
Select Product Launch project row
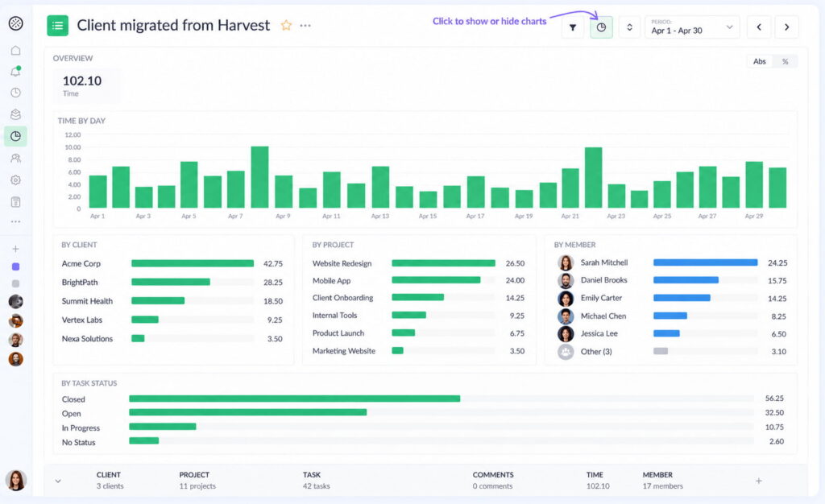[419, 333]
